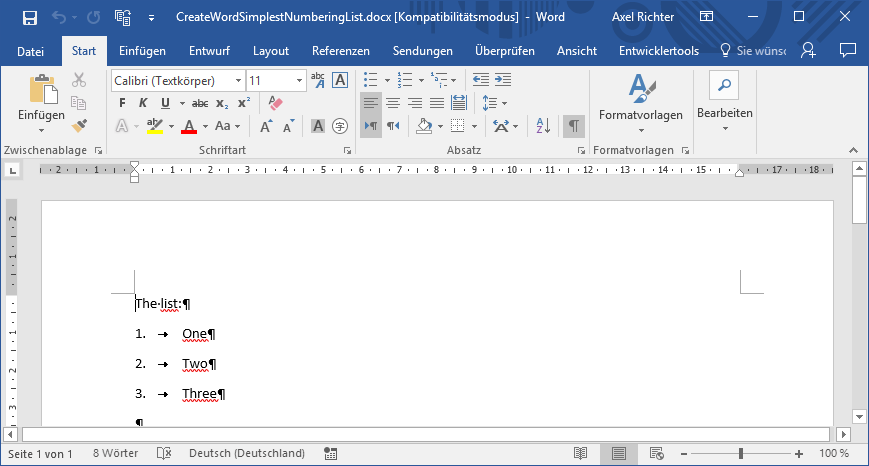
Task: Clear all formatting with eraser icon
Action: 275,103
